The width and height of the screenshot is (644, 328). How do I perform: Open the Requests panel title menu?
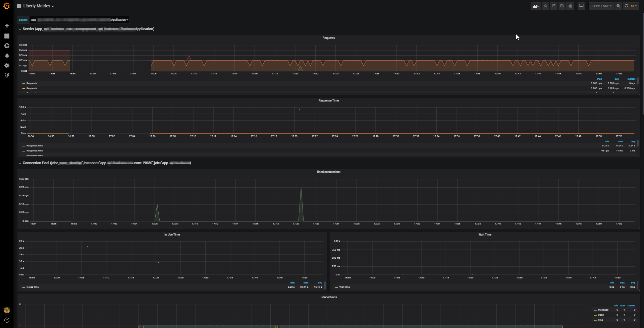(x=328, y=38)
